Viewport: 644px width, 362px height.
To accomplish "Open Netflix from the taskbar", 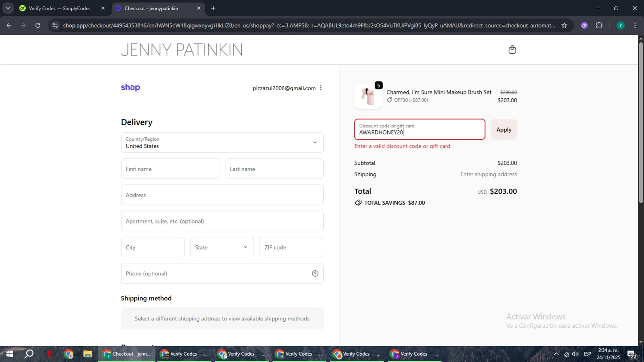I will pyautogui.click(x=49, y=354).
